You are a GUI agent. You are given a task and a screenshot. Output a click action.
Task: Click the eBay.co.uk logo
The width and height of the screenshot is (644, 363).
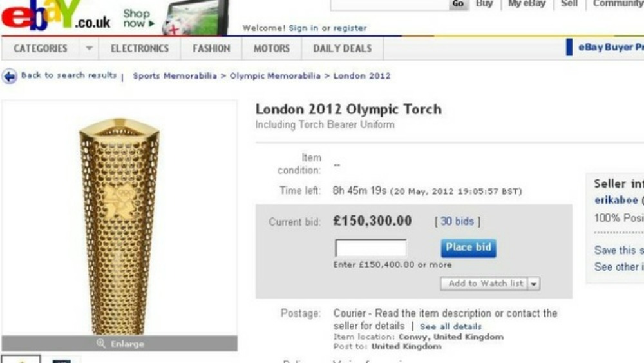pos(55,15)
